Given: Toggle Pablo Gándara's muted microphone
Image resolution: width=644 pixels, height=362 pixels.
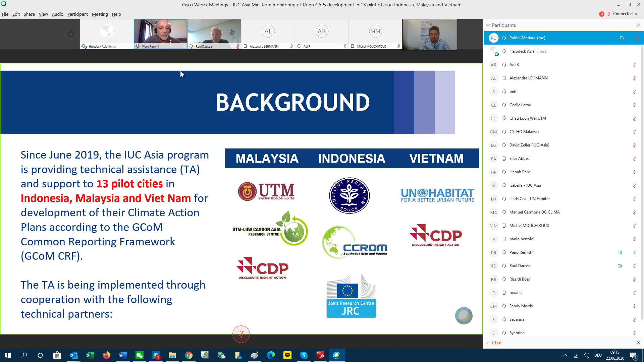Looking at the screenshot, I should (636, 38).
